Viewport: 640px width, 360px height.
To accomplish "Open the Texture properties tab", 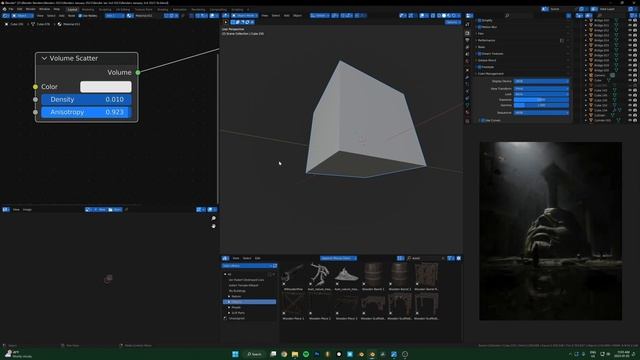I will [467, 121].
